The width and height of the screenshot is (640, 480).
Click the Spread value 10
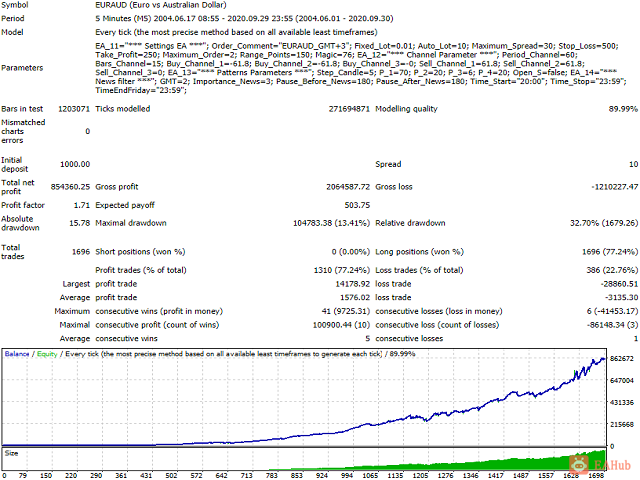(633, 164)
